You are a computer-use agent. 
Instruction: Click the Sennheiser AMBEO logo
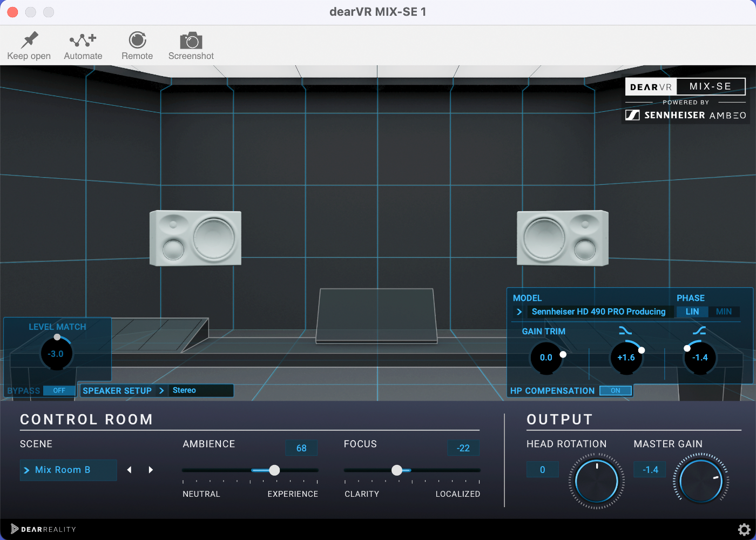pos(686,115)
